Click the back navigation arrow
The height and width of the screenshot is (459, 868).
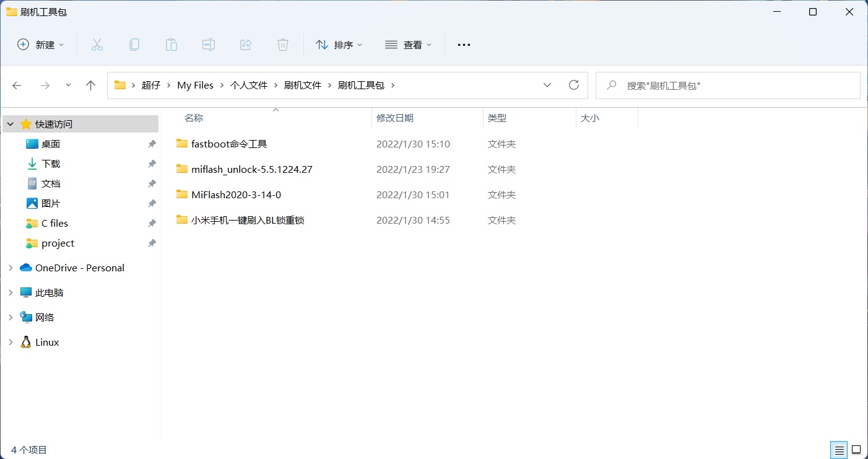(17, 85)
